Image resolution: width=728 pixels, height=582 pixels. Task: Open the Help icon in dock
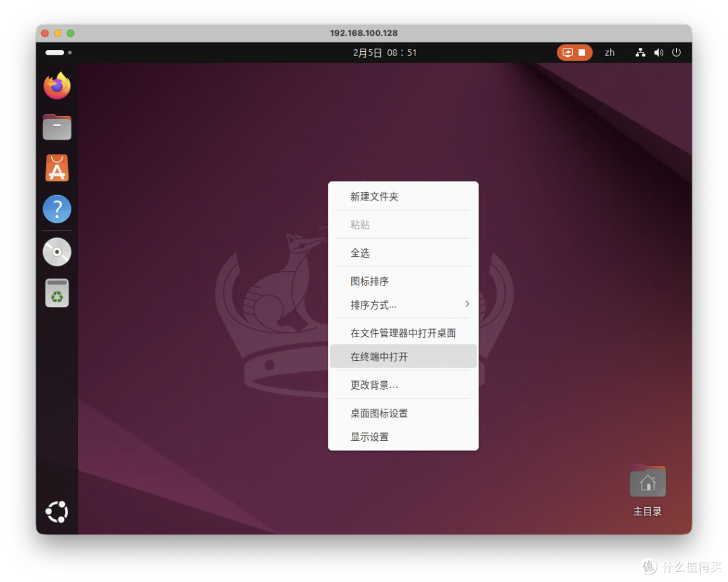click(x=57, y=209)
